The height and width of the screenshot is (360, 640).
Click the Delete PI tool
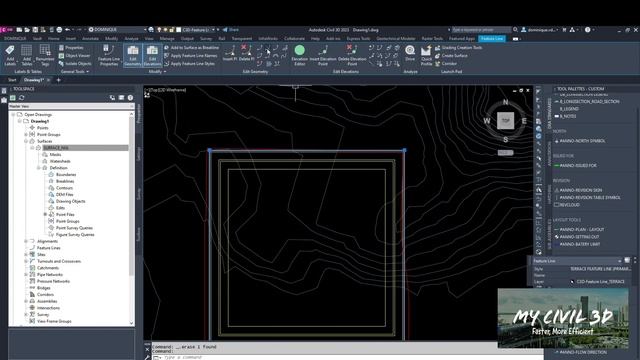coord(246,53)
